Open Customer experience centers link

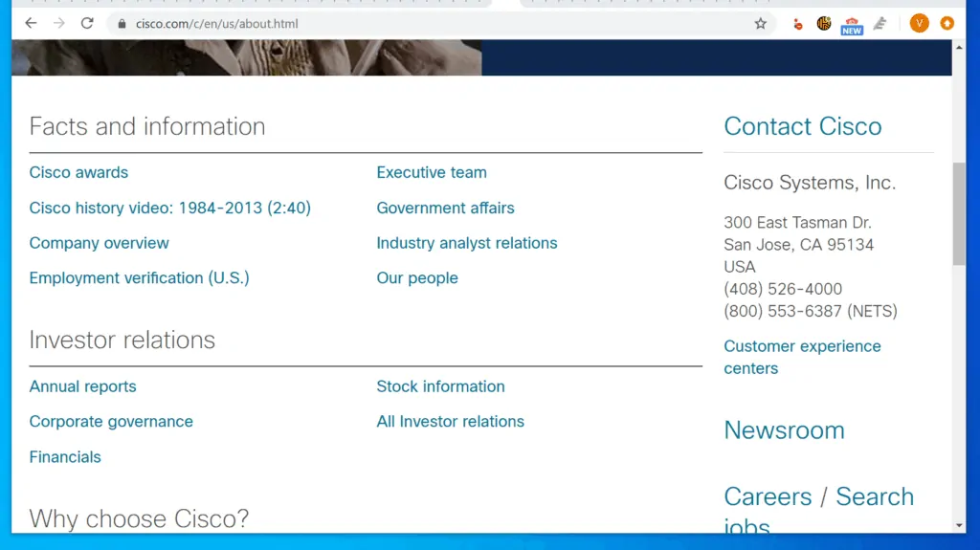(x=803, y=358)
